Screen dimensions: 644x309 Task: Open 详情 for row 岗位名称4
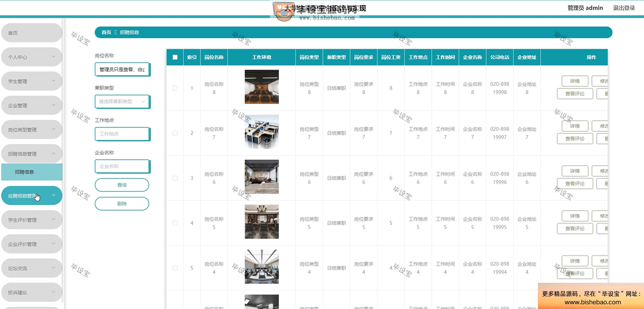(575, 261)
